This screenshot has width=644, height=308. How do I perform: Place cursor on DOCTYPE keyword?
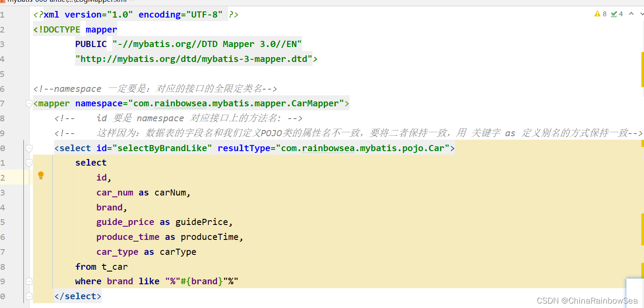(x=59, y=29)
